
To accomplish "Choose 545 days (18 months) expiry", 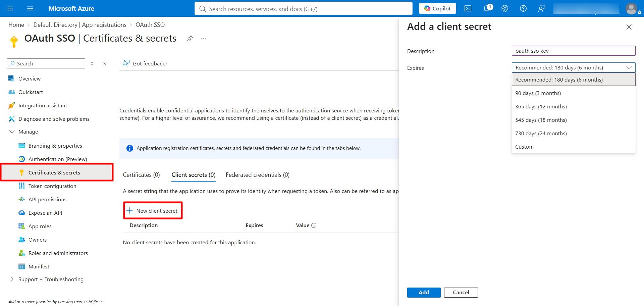I will (574, 120).
